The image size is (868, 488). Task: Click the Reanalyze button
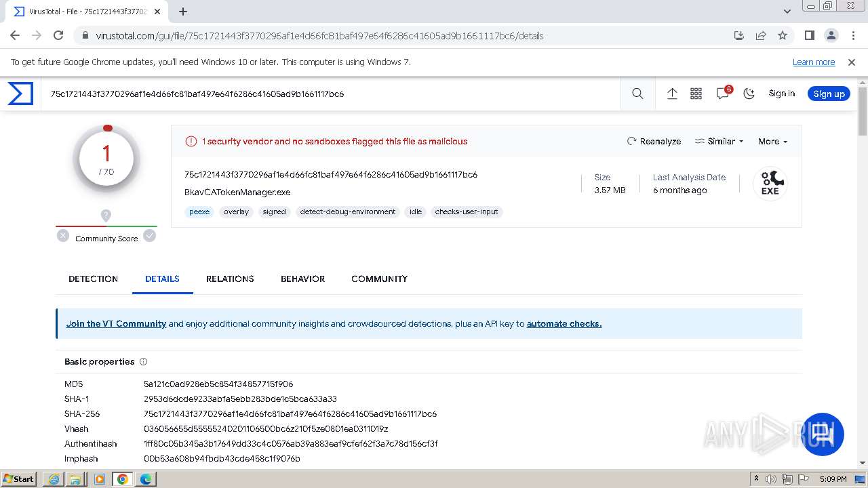click(x=654, y=141)
